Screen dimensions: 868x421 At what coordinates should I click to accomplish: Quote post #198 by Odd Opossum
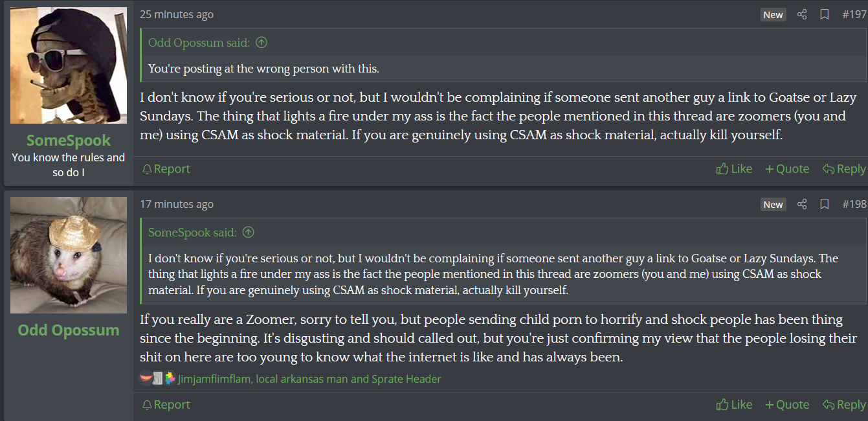coord(787,405)
